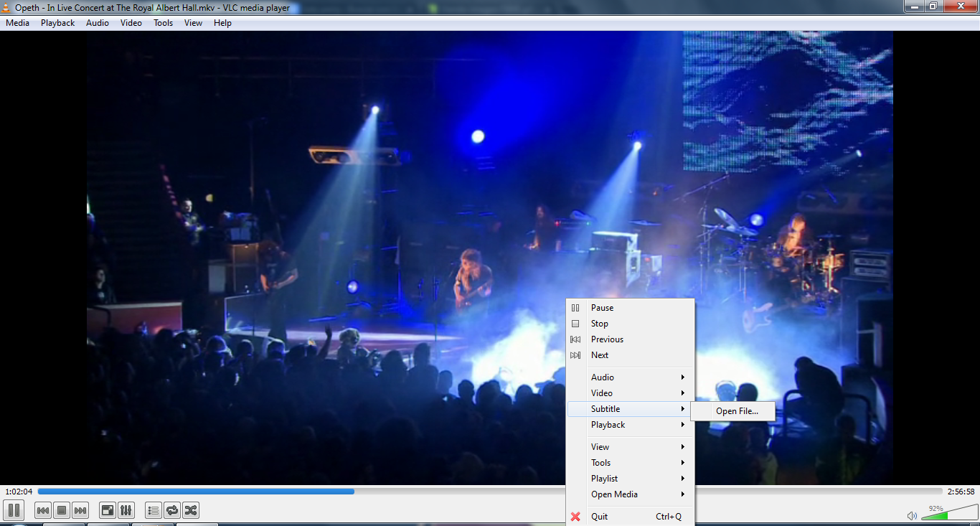Toggle random shuffle playback button
The image size is (980, 526).
[191, 510]
